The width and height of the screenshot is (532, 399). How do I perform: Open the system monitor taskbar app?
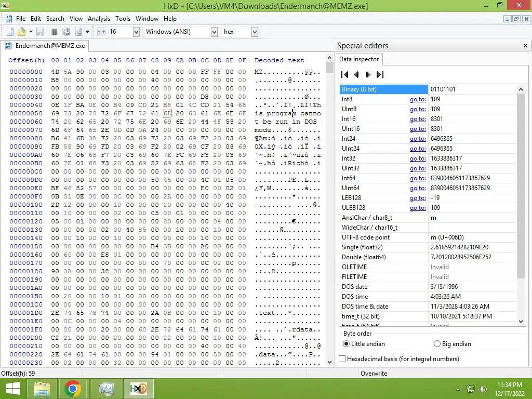tap(106, 389)
